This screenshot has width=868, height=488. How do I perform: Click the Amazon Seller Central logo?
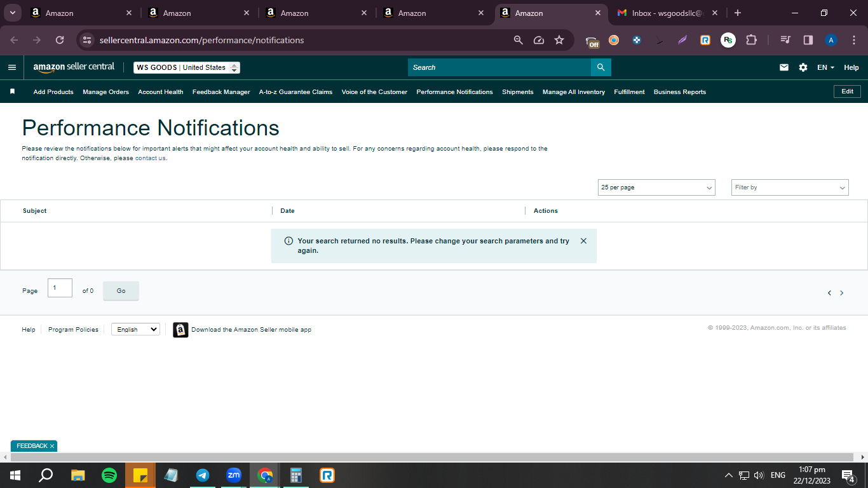pos(74,67)
